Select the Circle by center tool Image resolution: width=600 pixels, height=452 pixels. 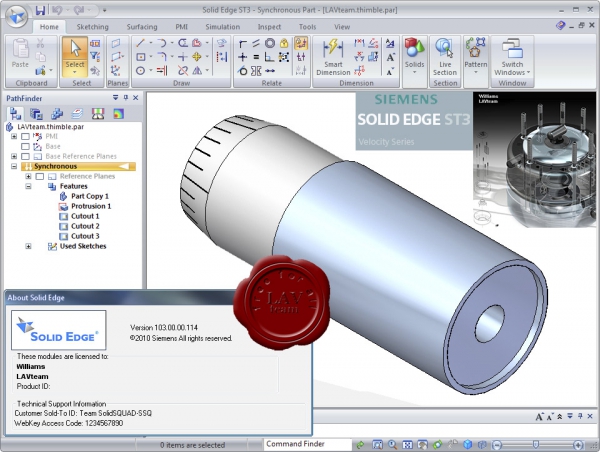coord(140,71)
